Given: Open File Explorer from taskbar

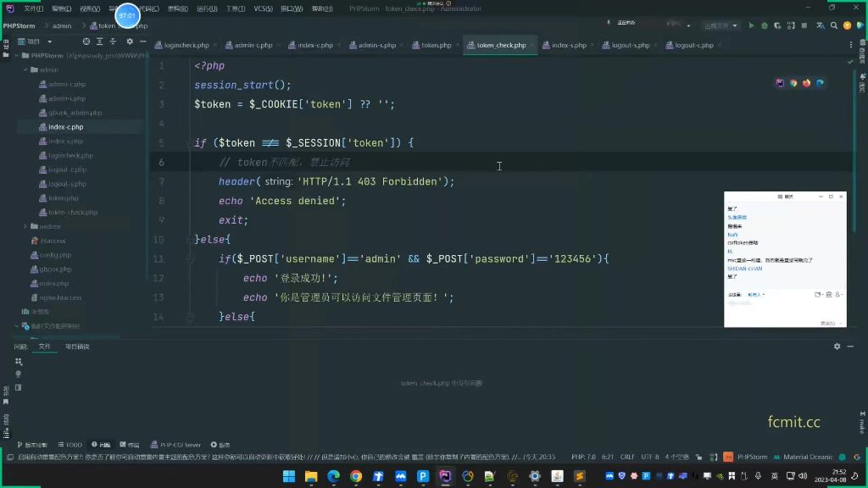Looking at the screenshot, I should coord(311,476).
